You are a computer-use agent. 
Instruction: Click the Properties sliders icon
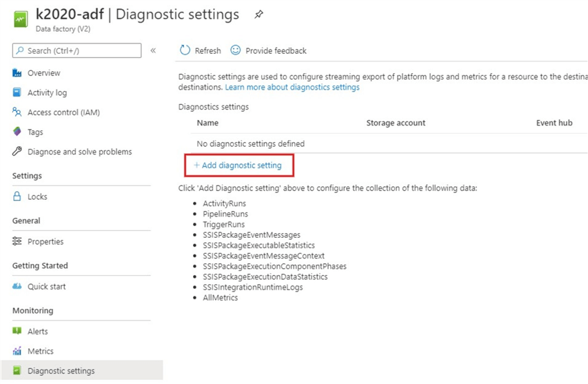tap(17, 241)
